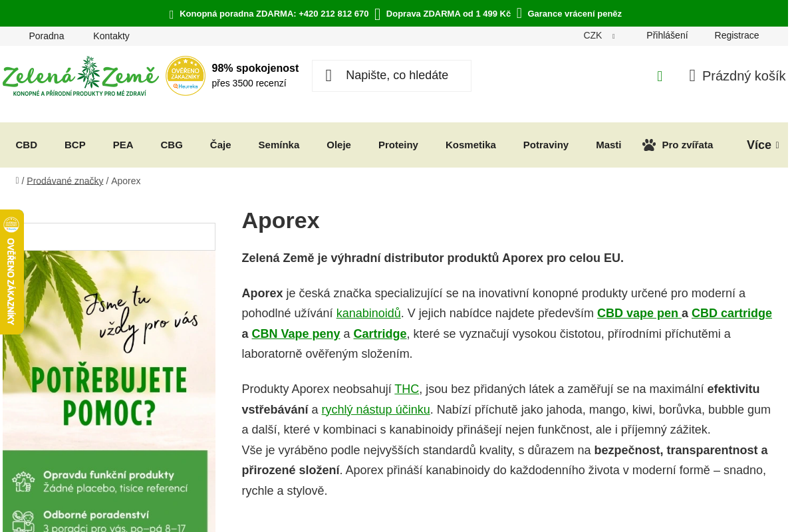This screenshot has height=532, width=798.
Task: Open the Zelená Země logo homepage
Action: [80, 76]
